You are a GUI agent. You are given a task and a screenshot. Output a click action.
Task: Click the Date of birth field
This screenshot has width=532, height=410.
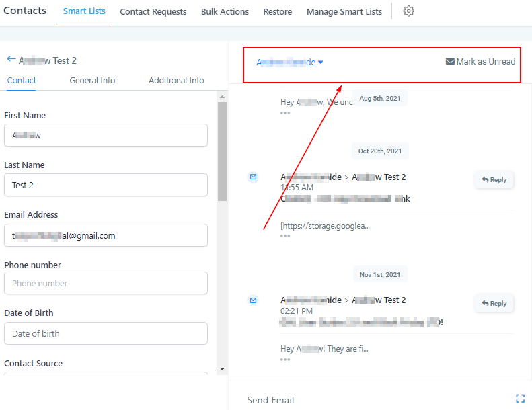106,333
